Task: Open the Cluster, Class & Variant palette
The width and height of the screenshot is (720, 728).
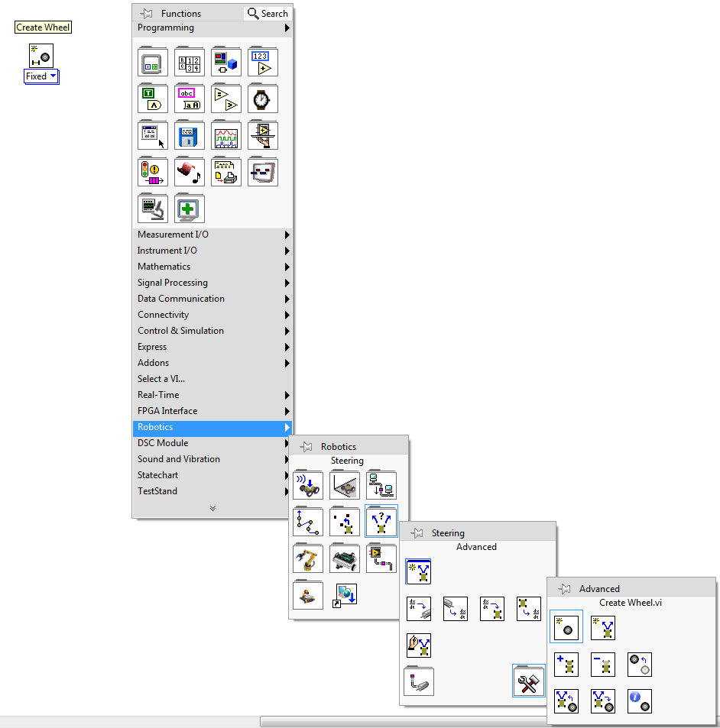Action: click(225, 62)
